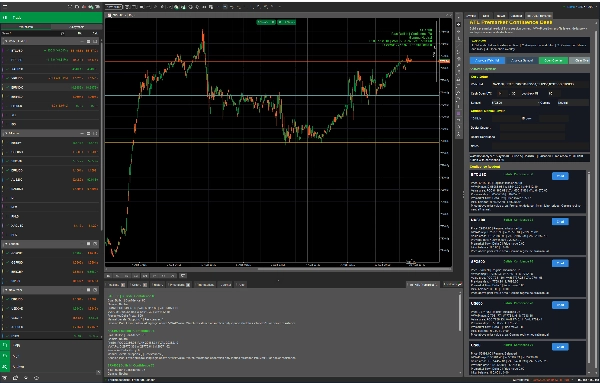The height and width of the screenshot is (383, 600).
Task: Click the bright blue button in the confluence panel button row
Action: coord(487,60)
